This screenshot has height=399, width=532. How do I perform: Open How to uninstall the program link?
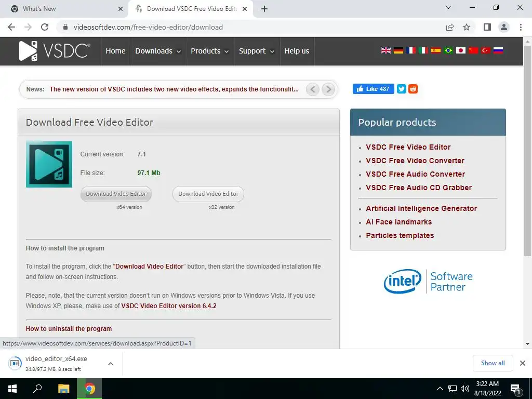click(x=69, y=329)
